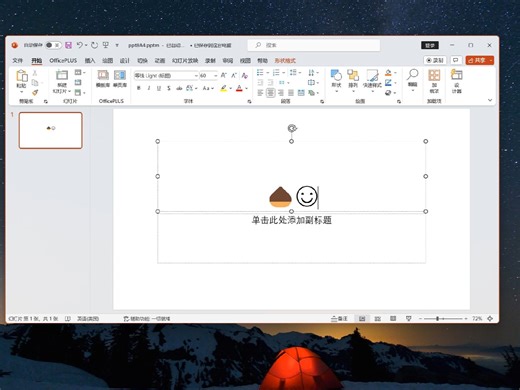Toggle Strikethrough formatting
This screenshot has width=520, height=390.
pos(179,88)
